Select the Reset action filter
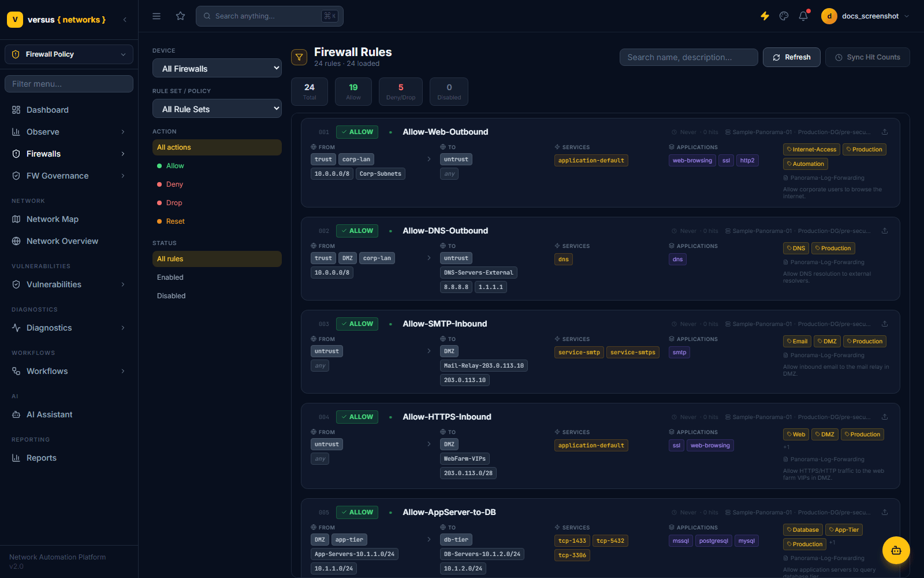 (217, 221)
